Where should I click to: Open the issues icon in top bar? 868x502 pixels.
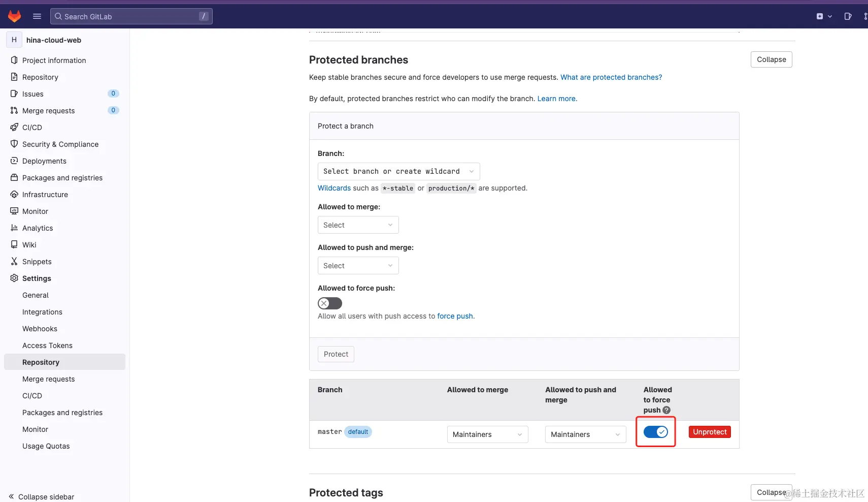coord(848,16)
